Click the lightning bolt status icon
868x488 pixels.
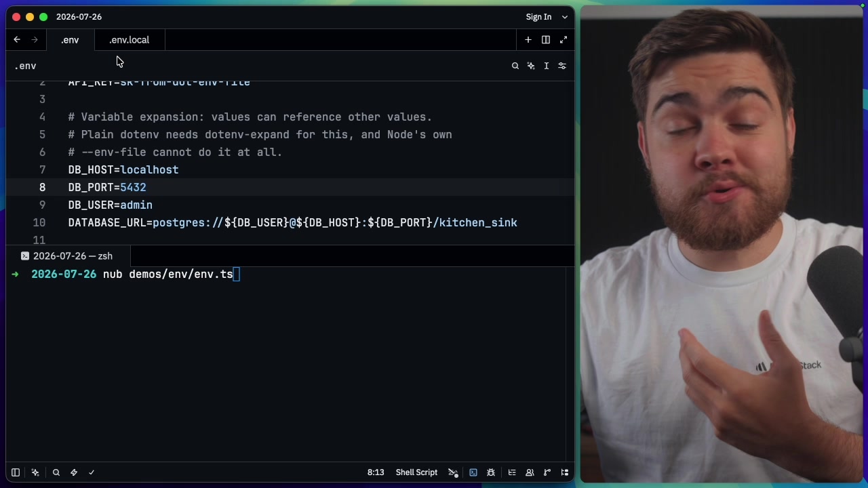click(74, 472)
